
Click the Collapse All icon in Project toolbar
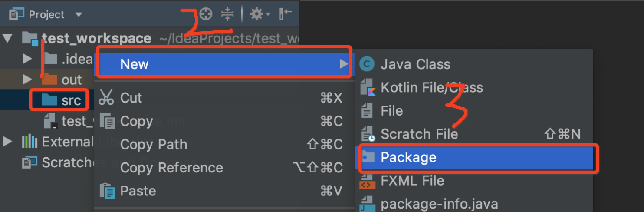pos(227,14)
